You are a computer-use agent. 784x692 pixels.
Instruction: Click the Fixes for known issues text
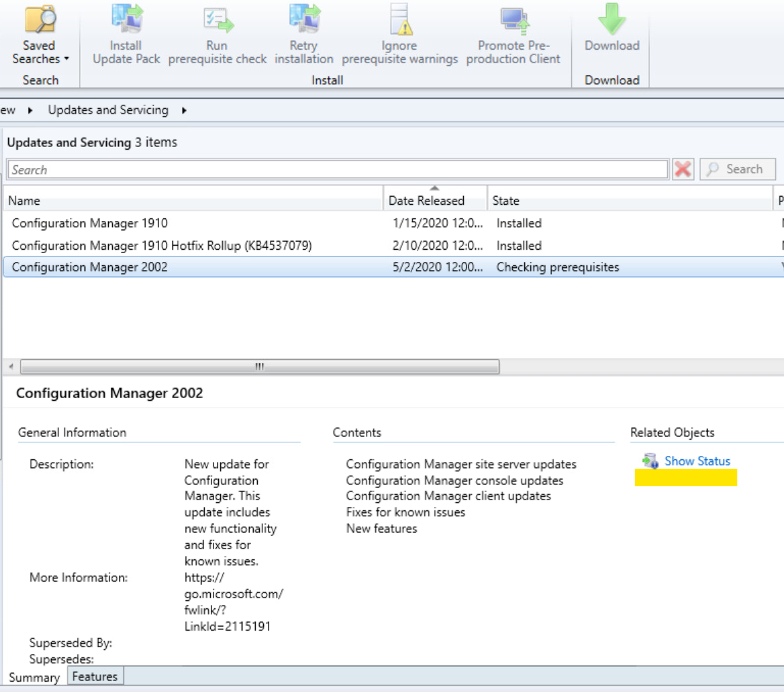pos(405,512)
